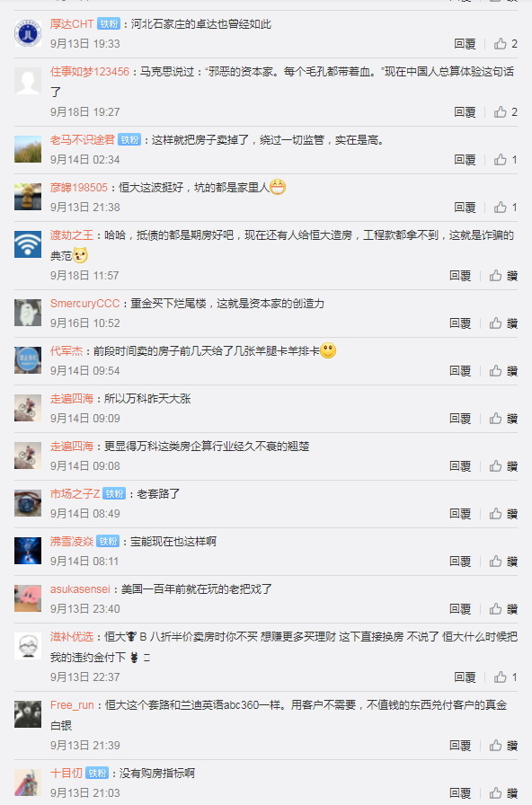Like asukasensei's comment
The image size is (532, 805).
point(502,609)
